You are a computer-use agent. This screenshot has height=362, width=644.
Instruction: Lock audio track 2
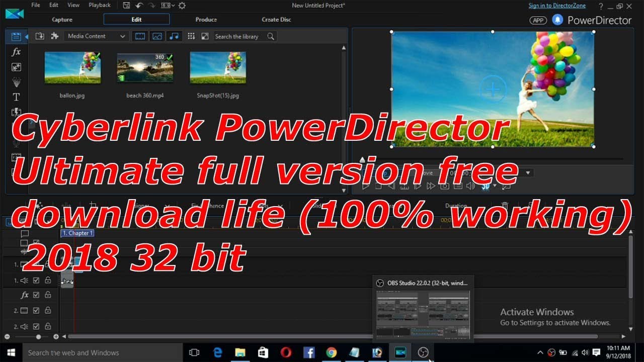(48, 326)
